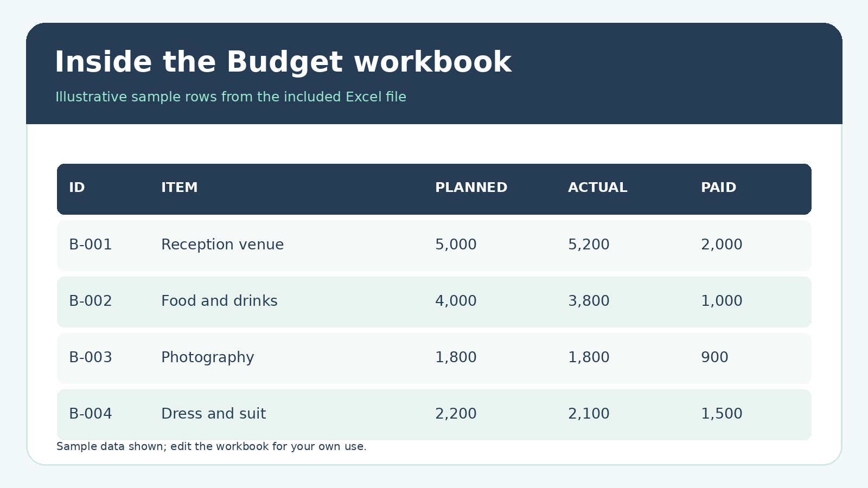Click paid value 2,000
This screenshot has height=488, width=868.
click(722, 245)
